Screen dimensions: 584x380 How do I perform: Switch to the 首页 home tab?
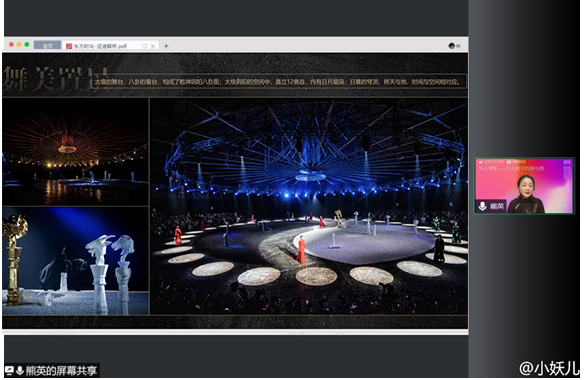point(47,45)
